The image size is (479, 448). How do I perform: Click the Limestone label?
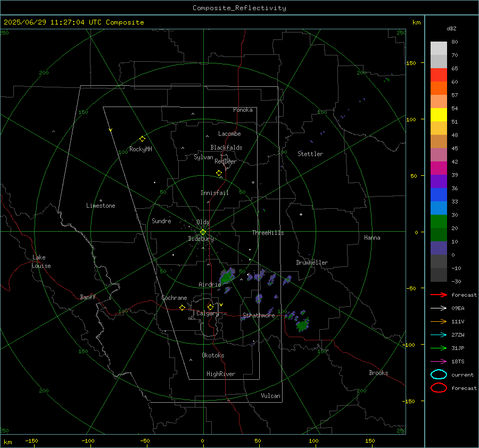[x=101, y=206]
